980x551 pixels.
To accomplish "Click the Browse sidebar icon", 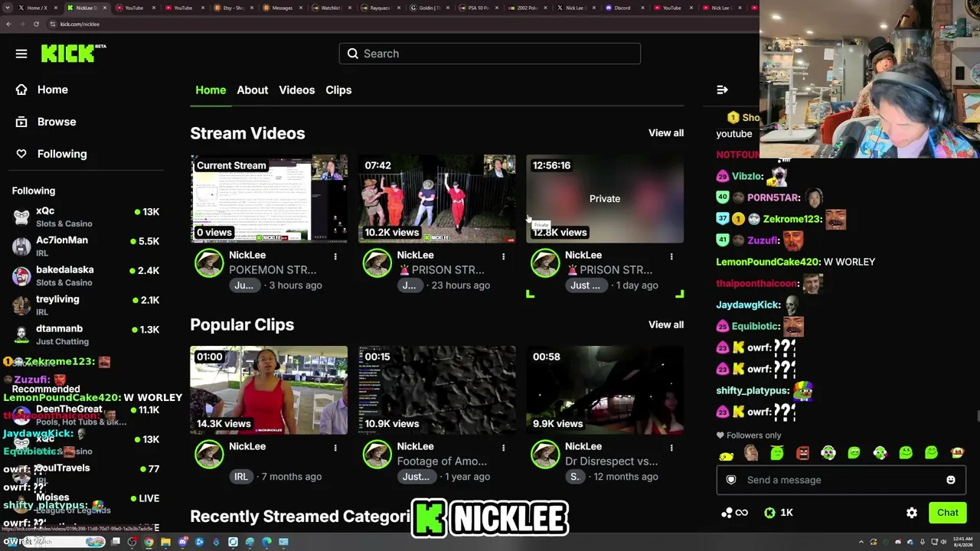I will tap(21, 122).
